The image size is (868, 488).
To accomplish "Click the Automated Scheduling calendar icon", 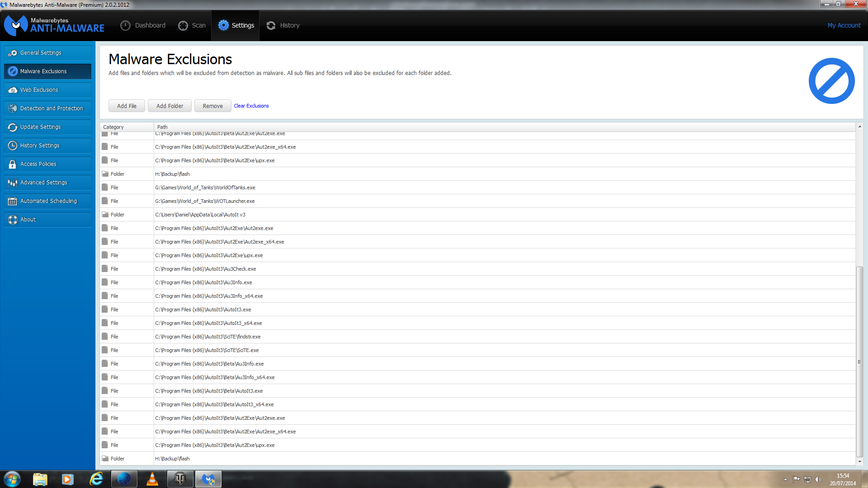I will 13,201.
